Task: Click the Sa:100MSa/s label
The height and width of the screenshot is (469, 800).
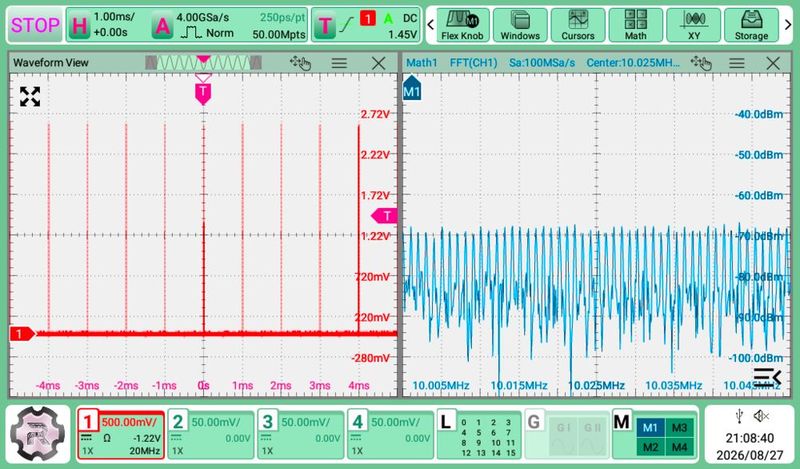Action: [542, 63]
